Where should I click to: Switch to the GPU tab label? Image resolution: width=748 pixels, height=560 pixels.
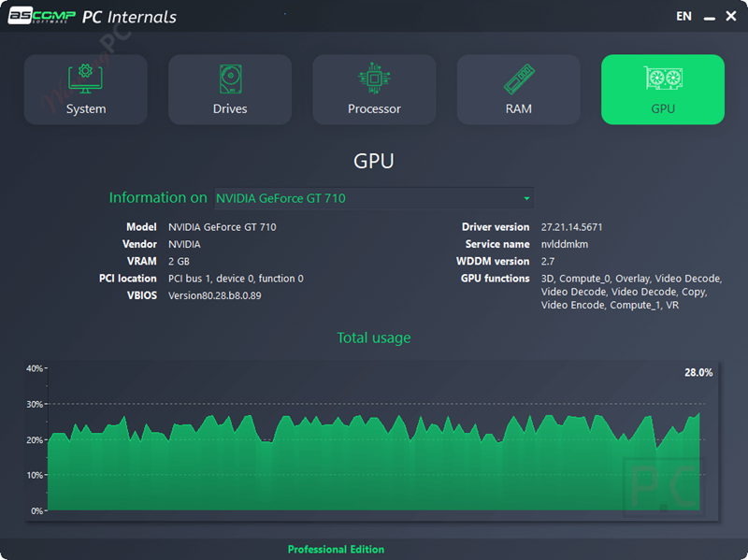tap(663, 108)
